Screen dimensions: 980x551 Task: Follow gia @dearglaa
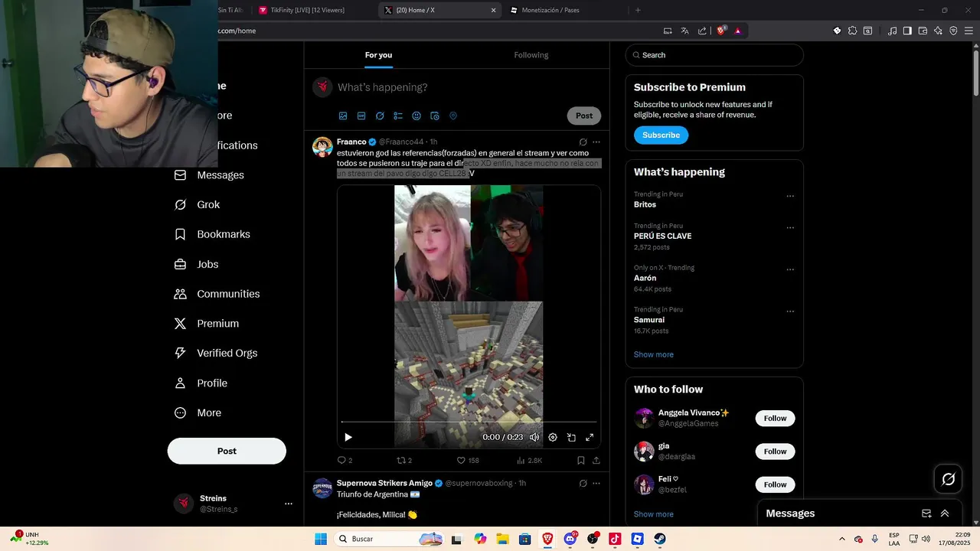pyautogui.click(x=775, y=452)
